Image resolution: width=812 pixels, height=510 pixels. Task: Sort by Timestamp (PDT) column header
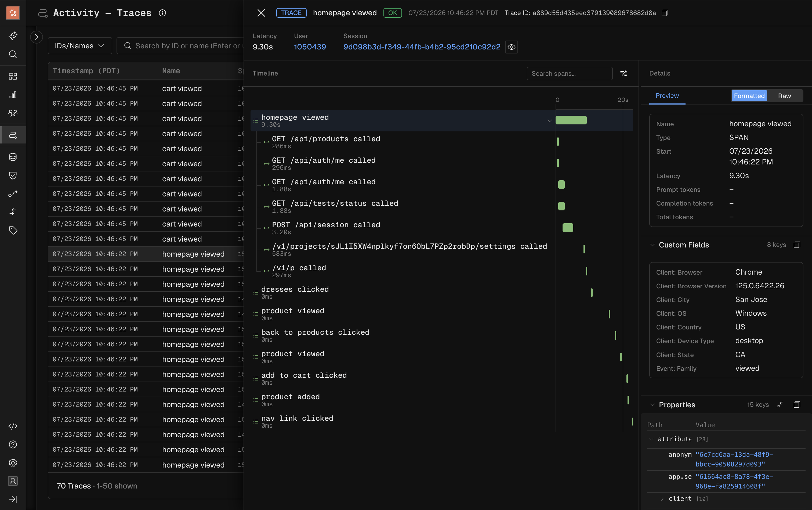pyautogui.click(x=86, y=71)
